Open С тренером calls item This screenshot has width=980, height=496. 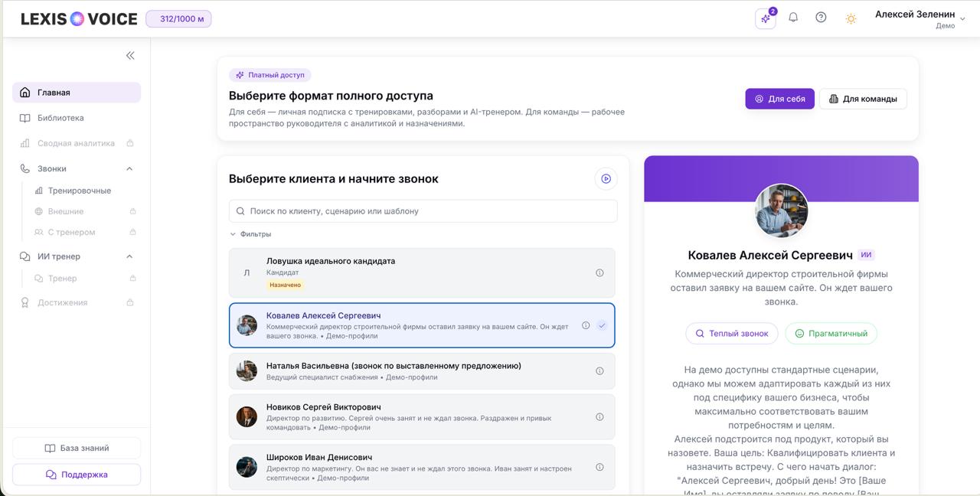pyautogui.click(x=71, y=232)
